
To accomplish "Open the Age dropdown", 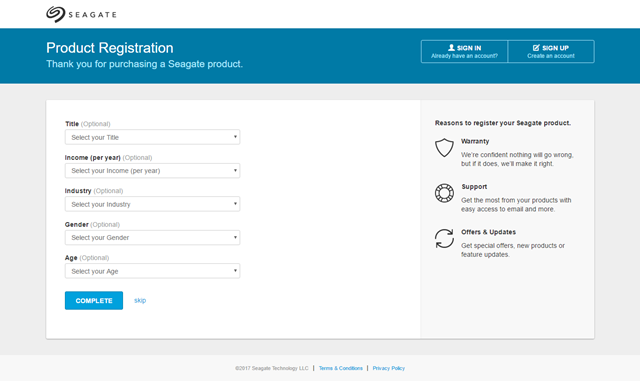I will tap(152, 271).
